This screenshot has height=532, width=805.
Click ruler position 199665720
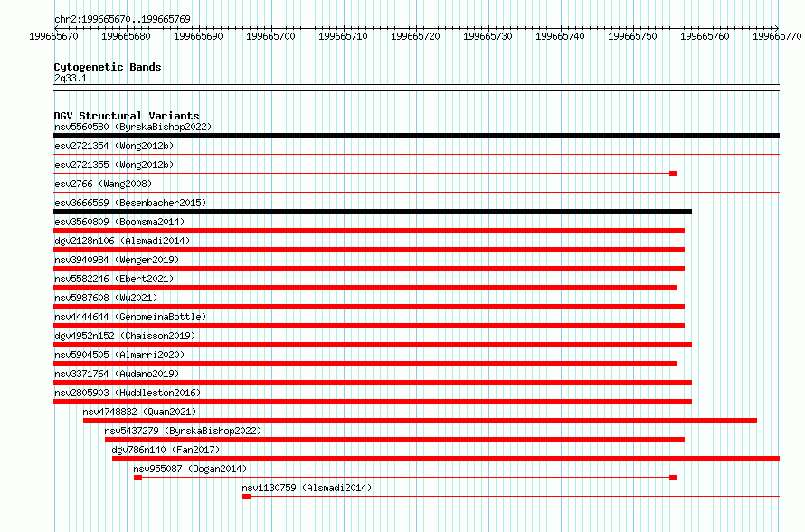[x=416, y=36]
